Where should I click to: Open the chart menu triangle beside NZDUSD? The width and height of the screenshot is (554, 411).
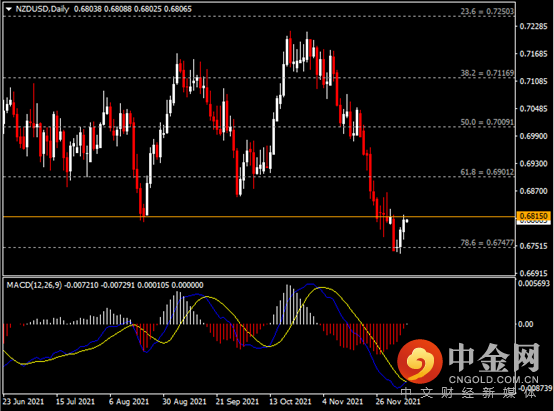(9, 9)
